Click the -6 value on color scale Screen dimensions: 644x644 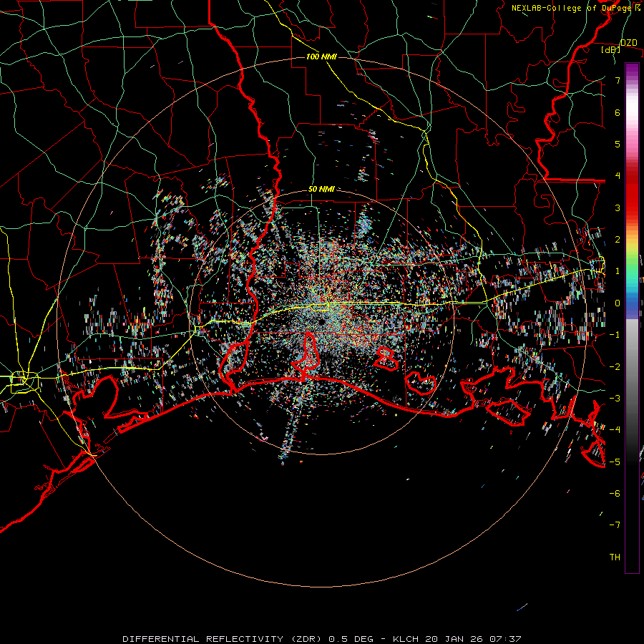(615, 494)
